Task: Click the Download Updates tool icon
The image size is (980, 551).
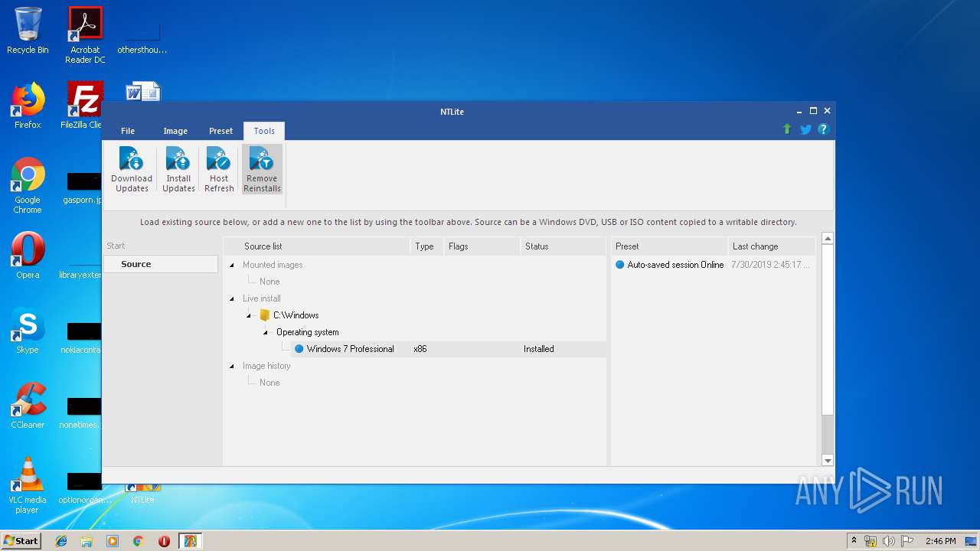Action: (x=132, y=159)
